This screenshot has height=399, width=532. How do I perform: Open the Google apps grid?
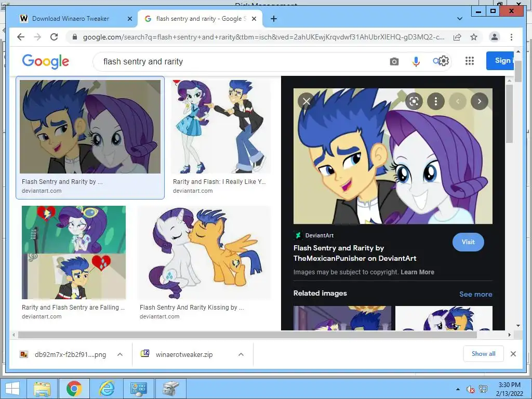point(470,61)
